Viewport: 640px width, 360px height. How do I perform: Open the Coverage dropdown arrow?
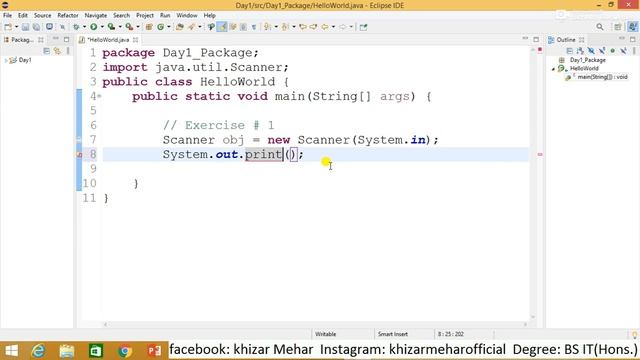[120, 27]
